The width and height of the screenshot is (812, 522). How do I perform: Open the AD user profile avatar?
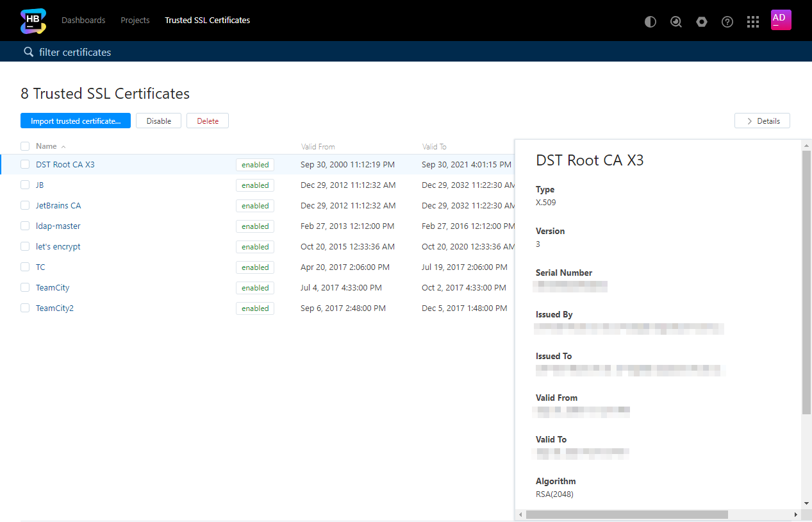pyautogui.click(x=781, y=20)
